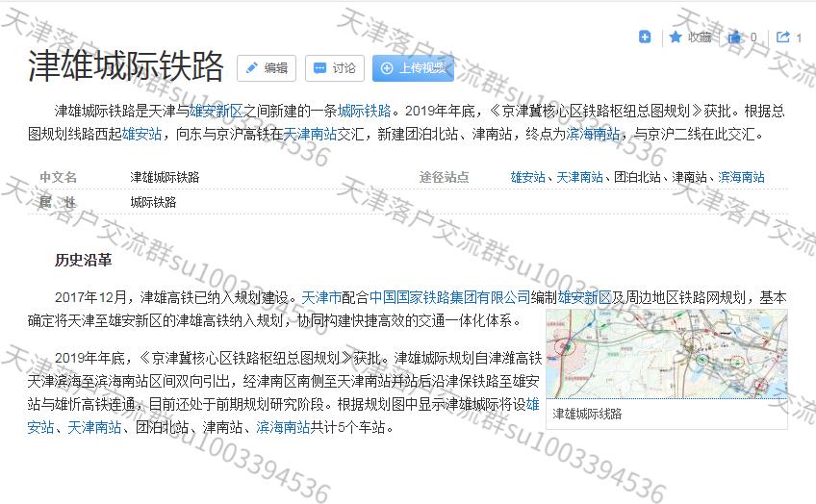The height and width of the screenshot is (504, 816).
Task: Click the 历史沿革 section heading
Action: click(84, 260)
